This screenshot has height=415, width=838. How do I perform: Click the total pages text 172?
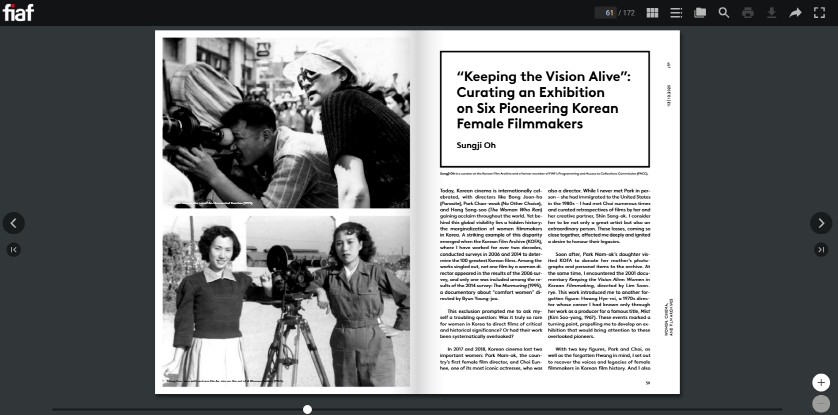(628, 13)
